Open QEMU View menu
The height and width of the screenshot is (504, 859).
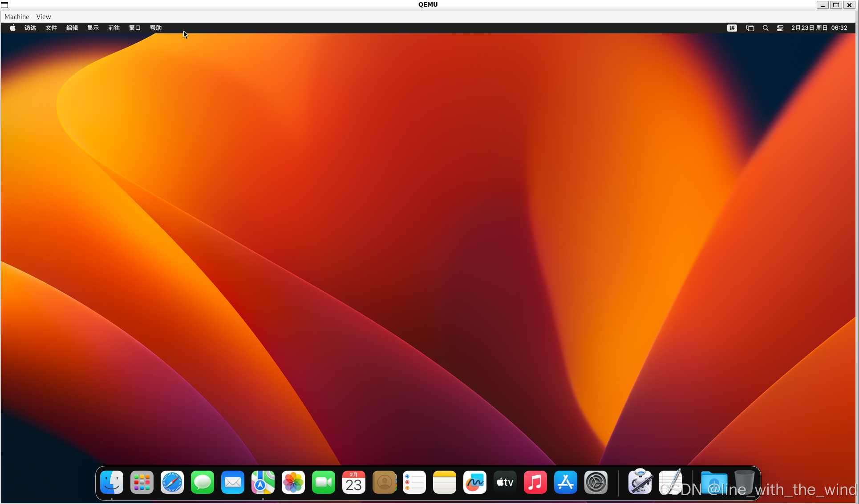point(44,16)
